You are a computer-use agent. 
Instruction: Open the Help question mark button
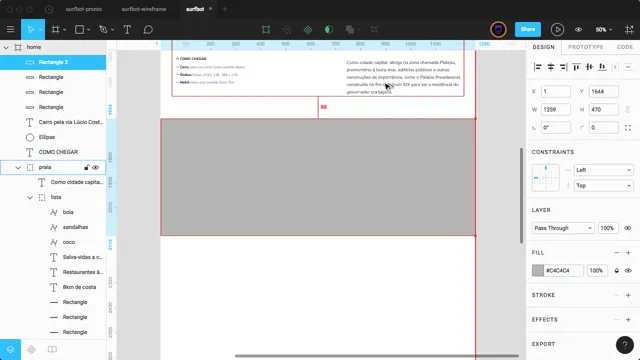click(624, 345)
